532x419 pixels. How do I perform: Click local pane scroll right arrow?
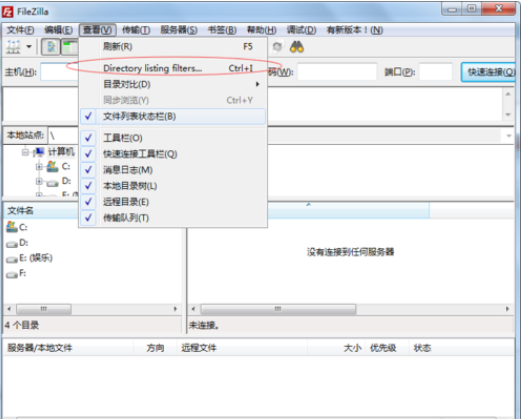[x=175, y=309]
